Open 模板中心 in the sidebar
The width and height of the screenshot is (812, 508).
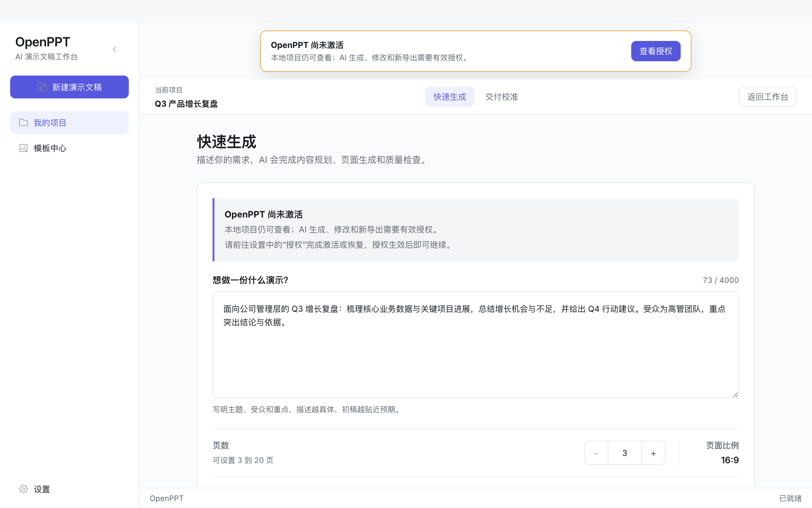[x=69, y=148]
